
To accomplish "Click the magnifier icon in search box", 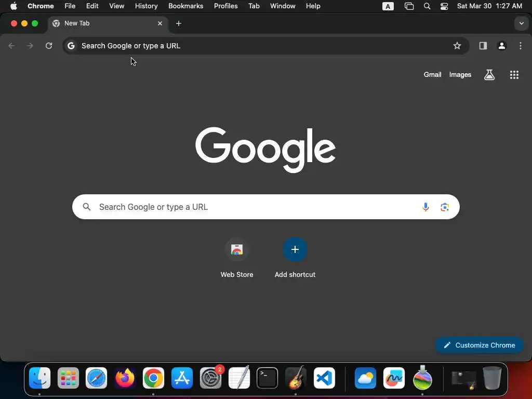I will point(87,207).
